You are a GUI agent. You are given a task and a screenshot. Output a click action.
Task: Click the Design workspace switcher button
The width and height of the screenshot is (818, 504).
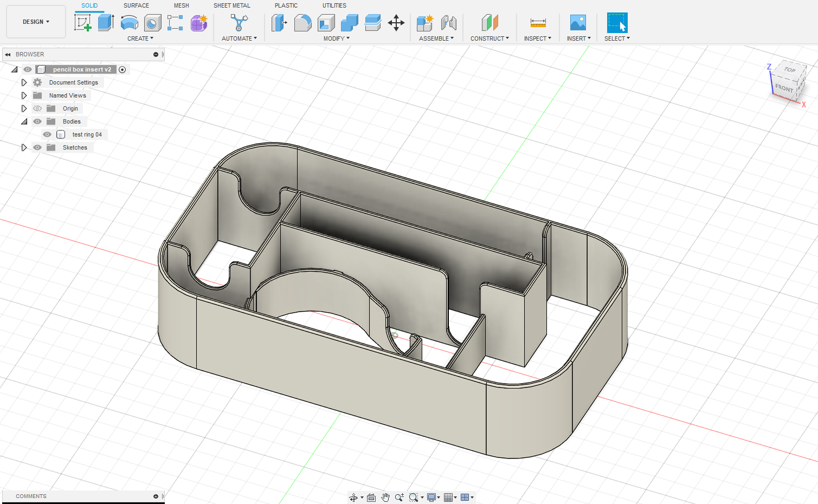(35, 21)
